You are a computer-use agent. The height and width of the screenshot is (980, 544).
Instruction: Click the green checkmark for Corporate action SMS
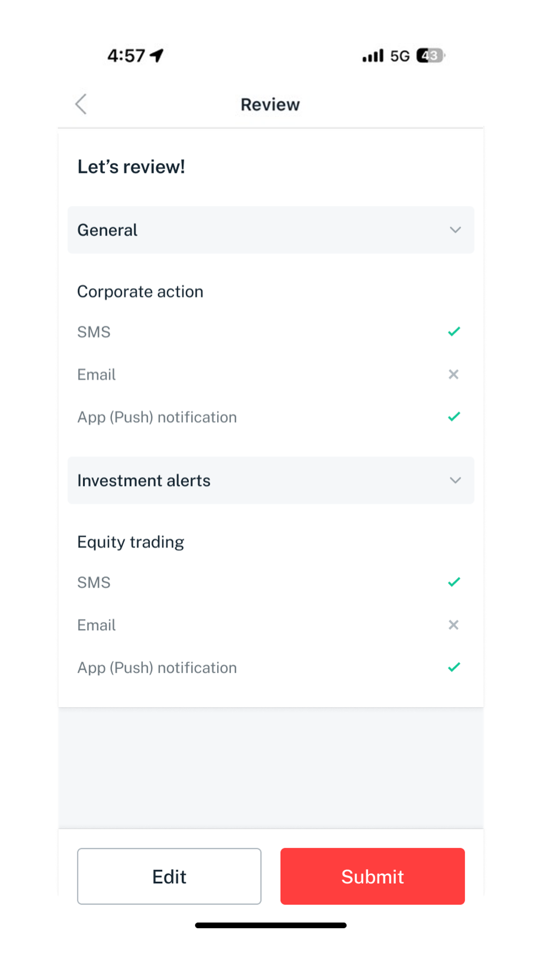454,331
